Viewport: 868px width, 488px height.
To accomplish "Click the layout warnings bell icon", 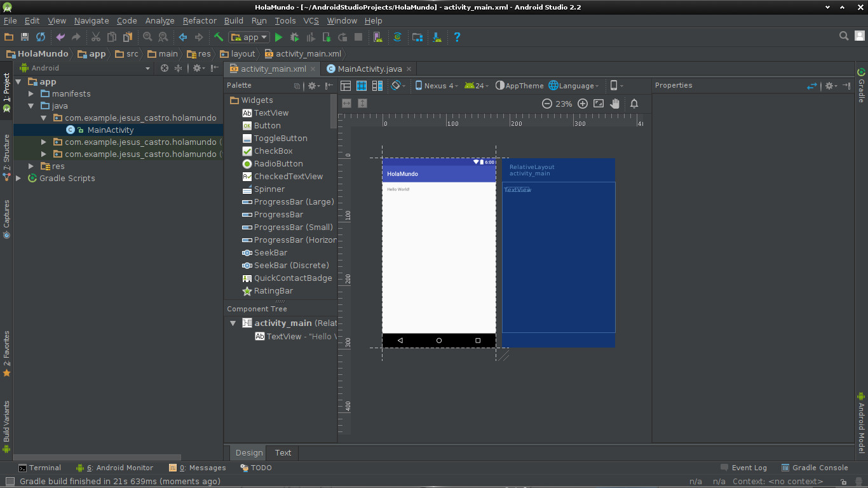I will click(634, 104).
